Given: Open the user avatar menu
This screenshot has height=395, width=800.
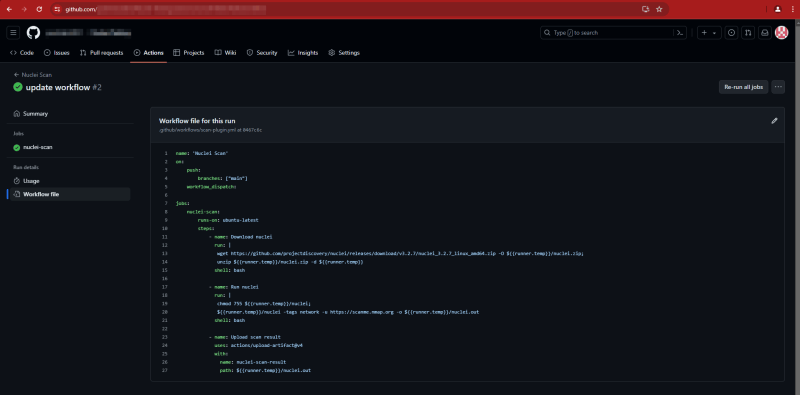Looking at the screenshot, I should (781, 33).
